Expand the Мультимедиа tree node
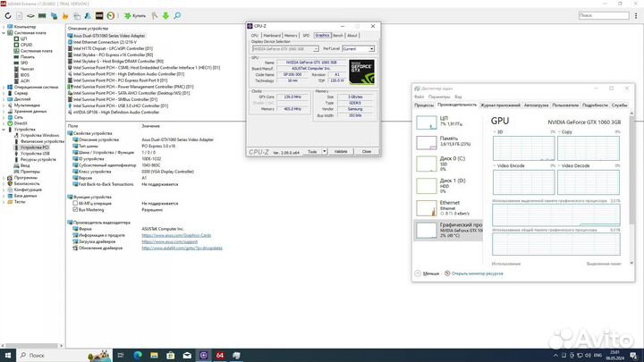This screenshot has height=362, width=644. pyautogui.click(x=4, y=105)
